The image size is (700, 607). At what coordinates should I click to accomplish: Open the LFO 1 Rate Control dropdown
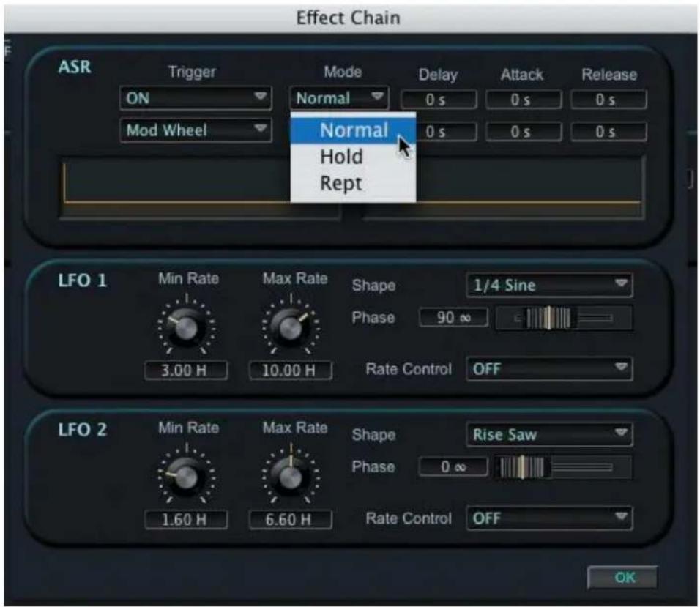(x=549, y=369)
